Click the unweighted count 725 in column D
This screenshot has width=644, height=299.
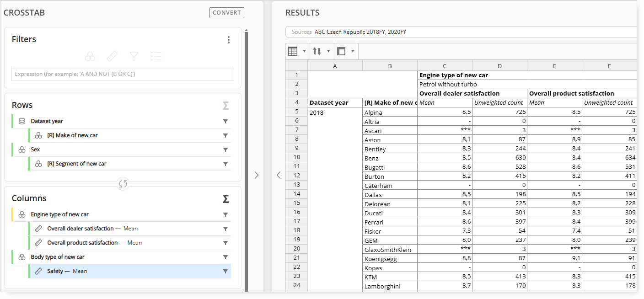pyautogui.click(x=499, y=112)
